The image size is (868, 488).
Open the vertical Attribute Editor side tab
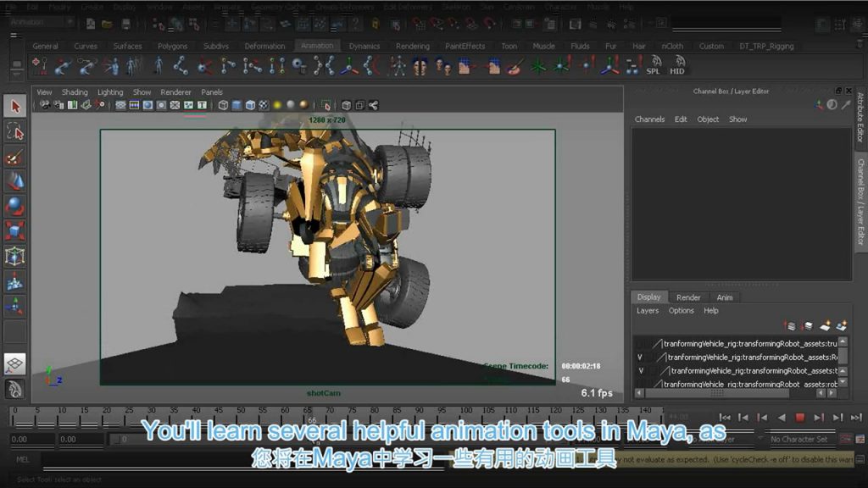pos(860,117)
